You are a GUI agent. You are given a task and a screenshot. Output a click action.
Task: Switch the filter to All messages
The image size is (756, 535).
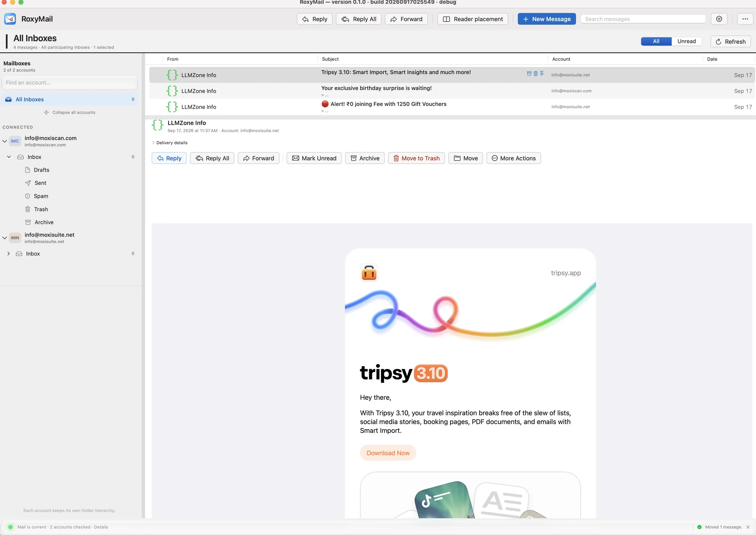coord(656,41)
